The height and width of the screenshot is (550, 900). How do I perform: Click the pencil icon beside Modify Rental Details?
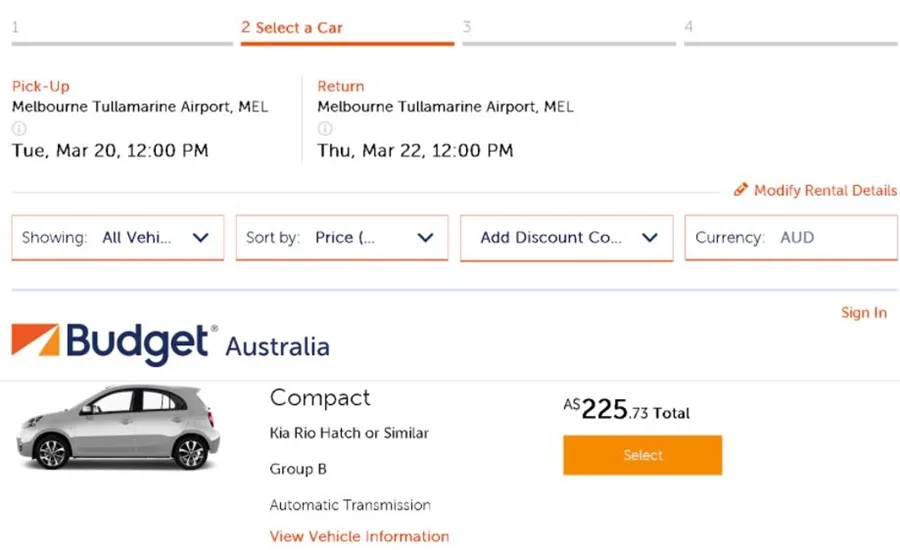point(741,190)
